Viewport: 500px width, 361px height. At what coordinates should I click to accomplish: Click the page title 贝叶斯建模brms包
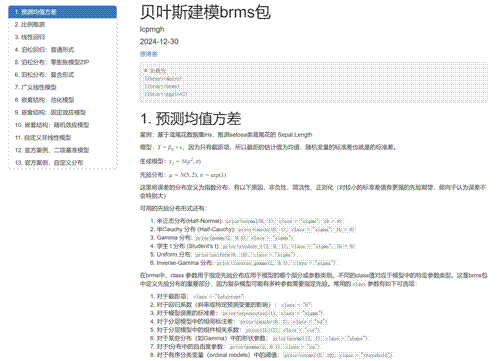click(x=205, y=13)
